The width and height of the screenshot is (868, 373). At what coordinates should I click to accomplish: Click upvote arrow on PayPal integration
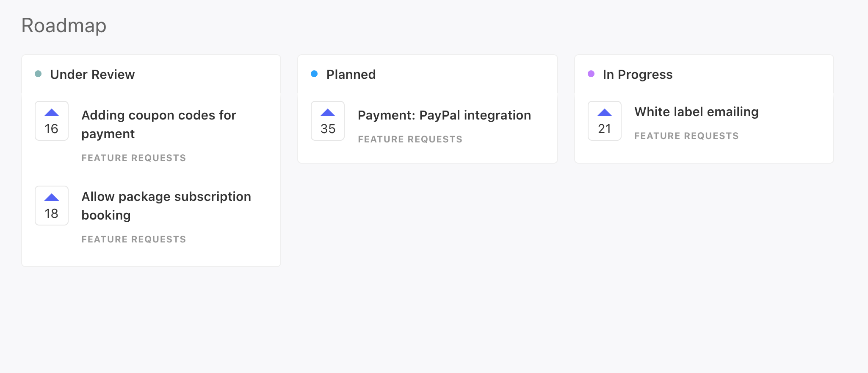(x=328, y=113)
